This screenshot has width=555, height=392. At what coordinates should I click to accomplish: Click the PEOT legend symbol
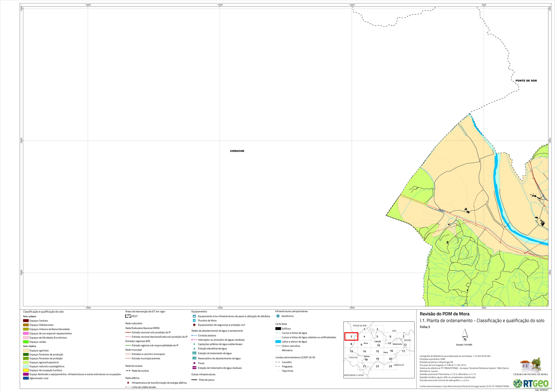tap(128, 316)
